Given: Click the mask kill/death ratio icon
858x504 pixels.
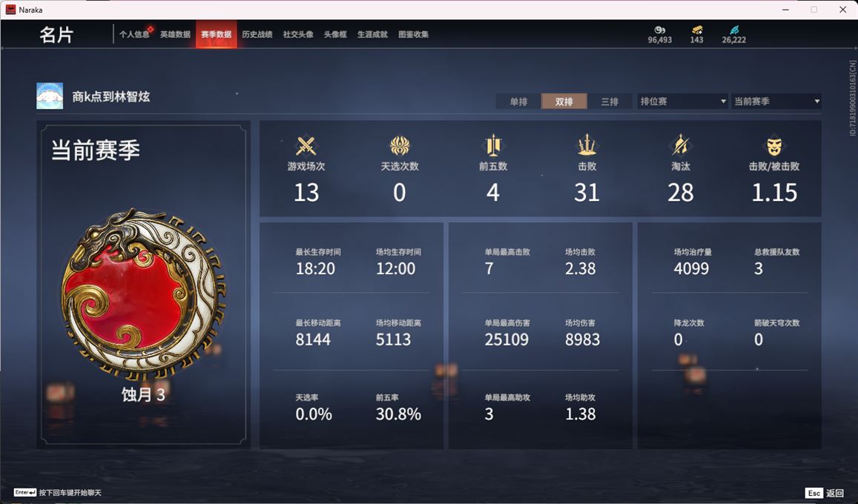Looking at the screenshot, I should pyautogui.click(x=773, y=146).
